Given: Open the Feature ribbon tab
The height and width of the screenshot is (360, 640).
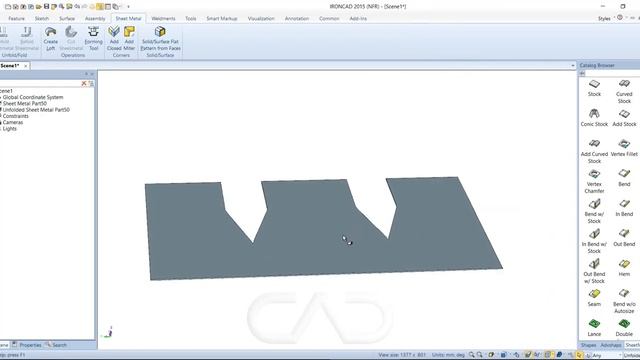Looking at the screenshot, I should [x=16, y=18].
